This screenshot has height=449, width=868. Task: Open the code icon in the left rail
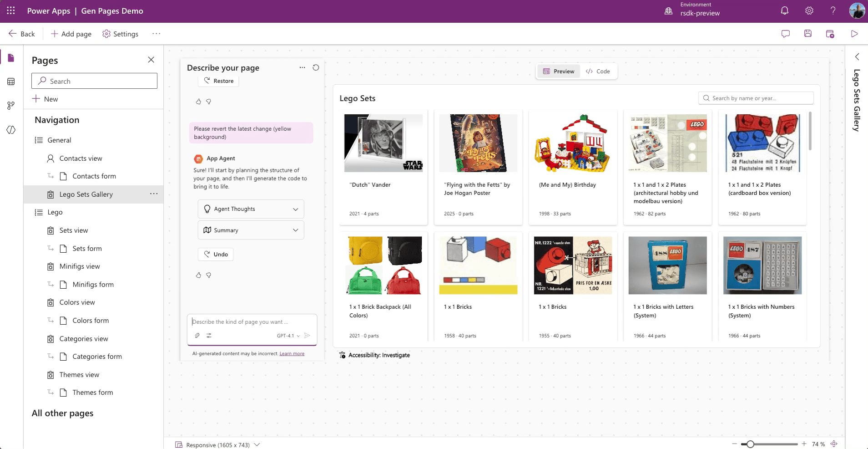pyautogui.click(x=11, y=130)
